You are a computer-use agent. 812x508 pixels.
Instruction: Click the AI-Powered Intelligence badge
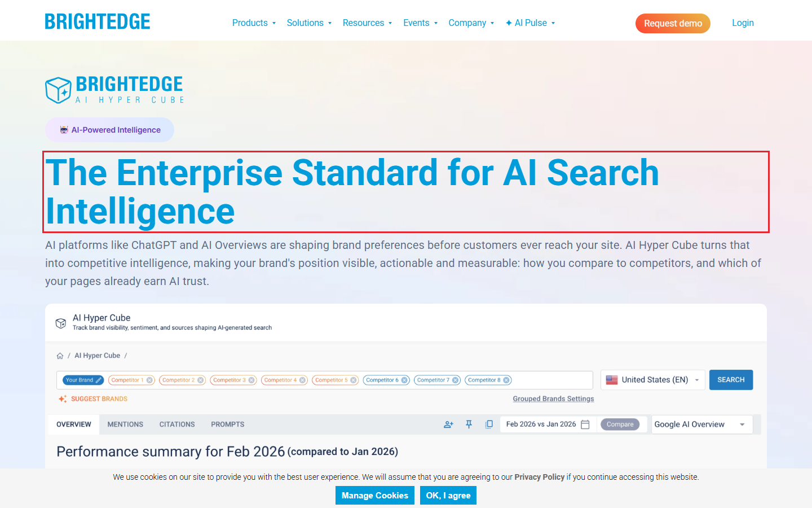click(x=109, y=130)
